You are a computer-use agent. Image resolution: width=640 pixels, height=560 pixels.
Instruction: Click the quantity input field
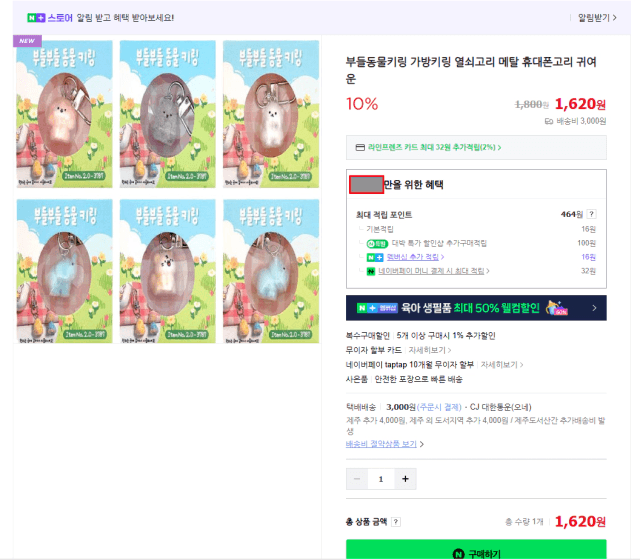(381, 479)
